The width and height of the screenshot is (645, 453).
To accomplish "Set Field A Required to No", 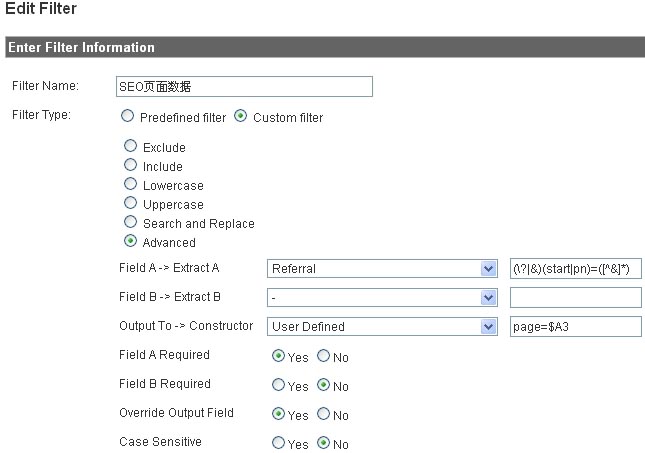I will pyautogui.click(x=323, y=355).
